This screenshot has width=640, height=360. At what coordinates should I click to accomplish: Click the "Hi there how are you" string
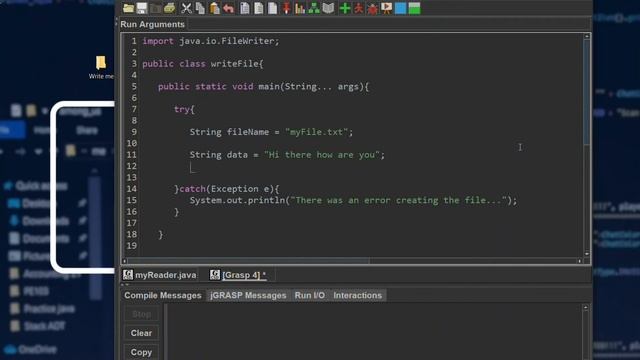322,155
